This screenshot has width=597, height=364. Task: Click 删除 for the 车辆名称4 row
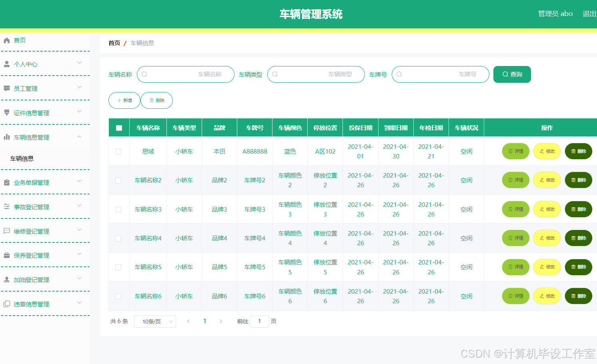579,238
